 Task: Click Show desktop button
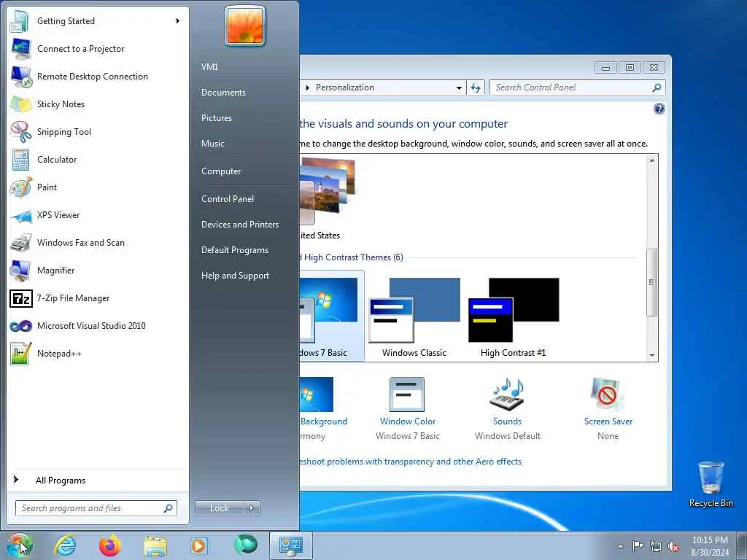click(742, 545)
